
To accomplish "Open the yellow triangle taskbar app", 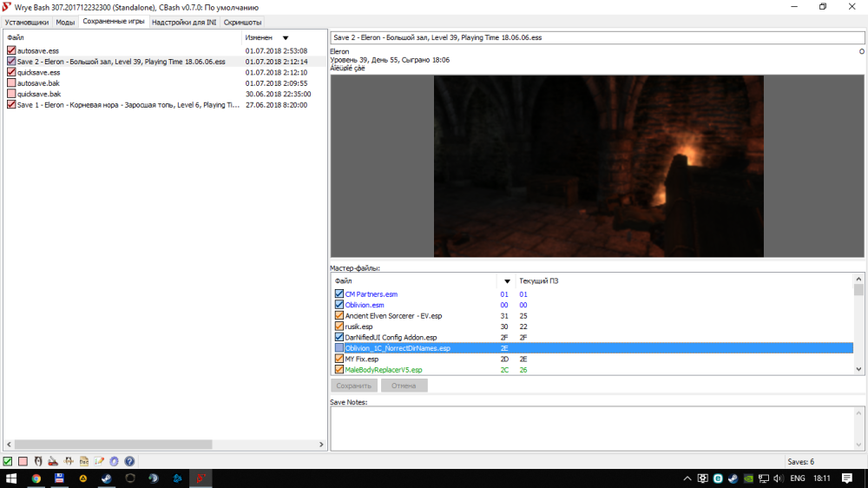I will point(83,478).
